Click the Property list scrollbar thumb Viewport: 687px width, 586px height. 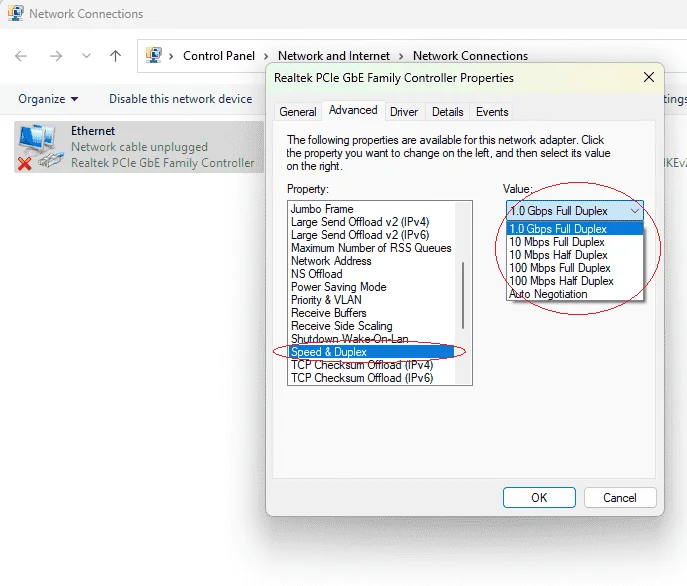tap(463, 295)
